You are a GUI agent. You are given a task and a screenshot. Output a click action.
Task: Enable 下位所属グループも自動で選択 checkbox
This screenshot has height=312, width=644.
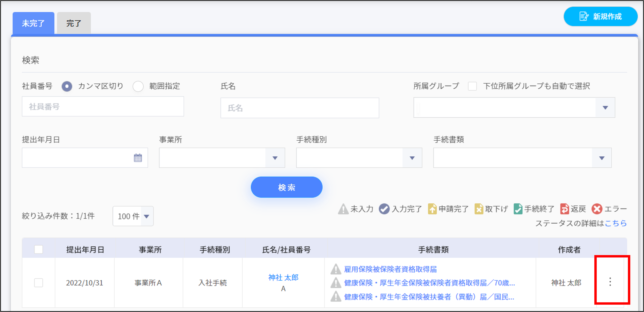coord(472,86)
